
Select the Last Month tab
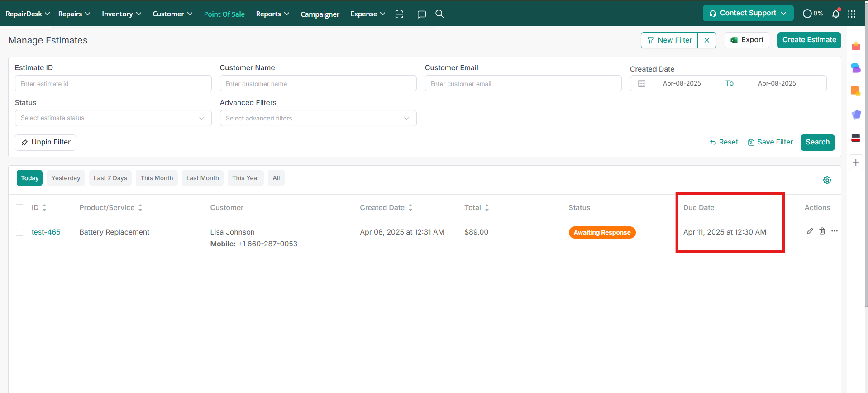[203, 178]
